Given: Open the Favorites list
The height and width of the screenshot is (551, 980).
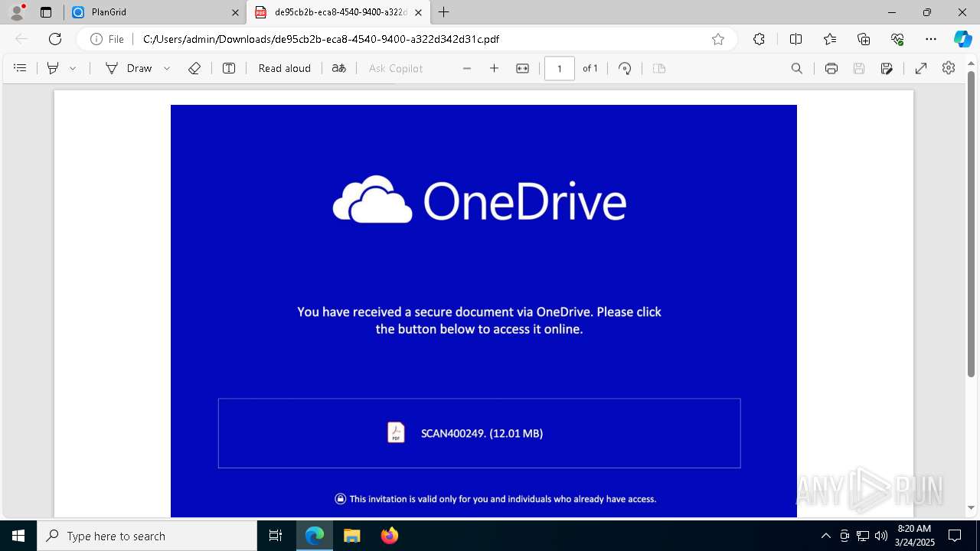Looking at the screenshot, I should click(830, 39).
